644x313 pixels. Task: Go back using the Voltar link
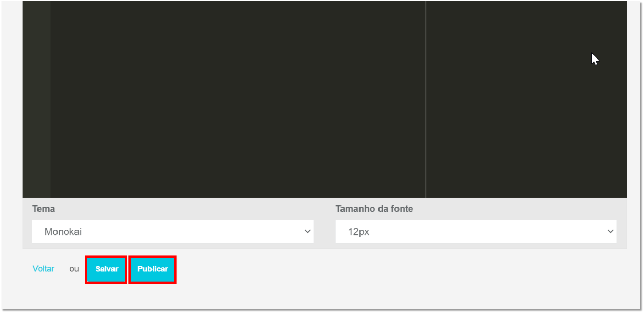click(x=44, y=269)
